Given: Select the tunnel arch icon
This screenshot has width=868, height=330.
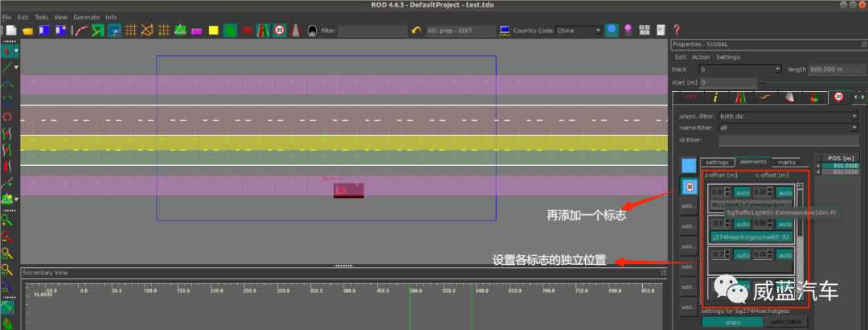Looking at the screenshot, I should [x=312, y=31].
